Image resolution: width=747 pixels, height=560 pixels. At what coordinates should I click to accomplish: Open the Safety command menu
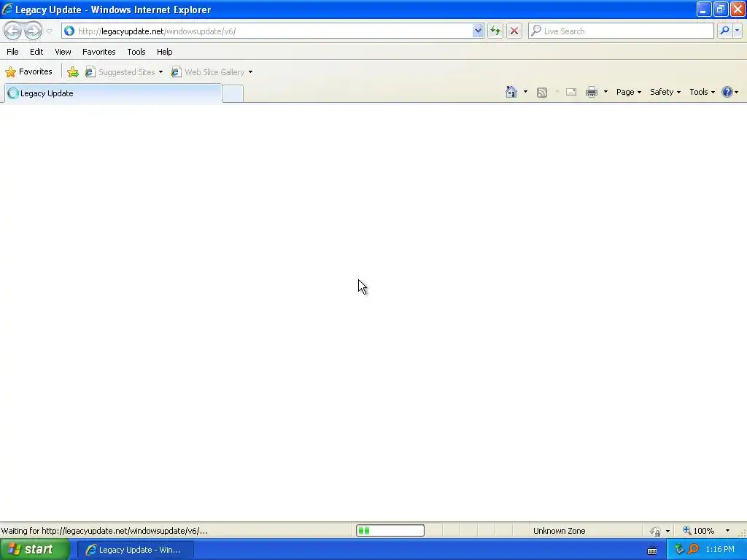[665, 92]
